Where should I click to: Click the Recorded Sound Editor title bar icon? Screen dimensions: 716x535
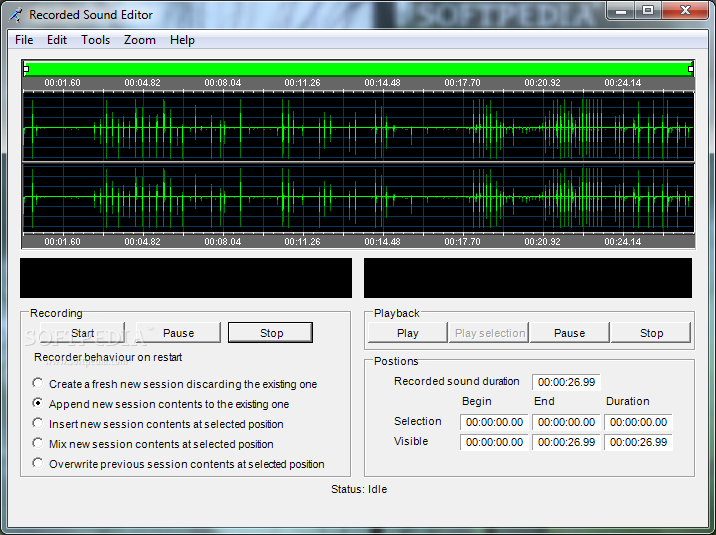[16, 15]
